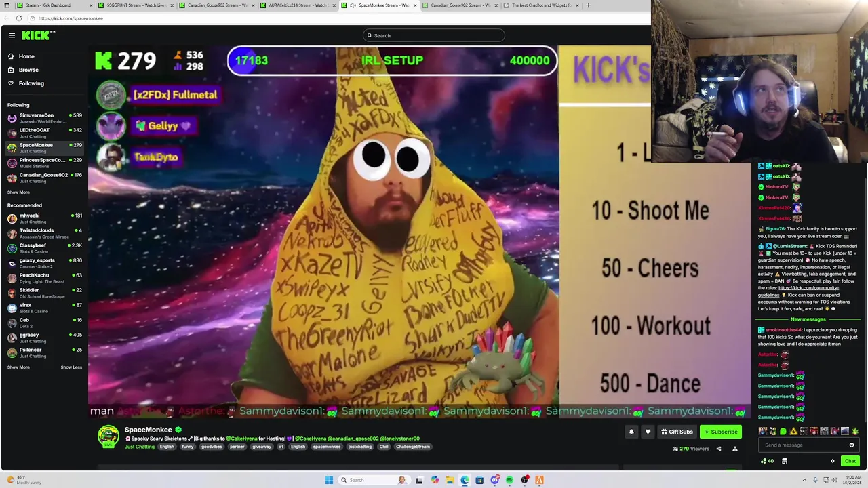Open the Just Chatting category link
Screen dimensions: 868x488
pyautogui.click(x=140, y=447)
